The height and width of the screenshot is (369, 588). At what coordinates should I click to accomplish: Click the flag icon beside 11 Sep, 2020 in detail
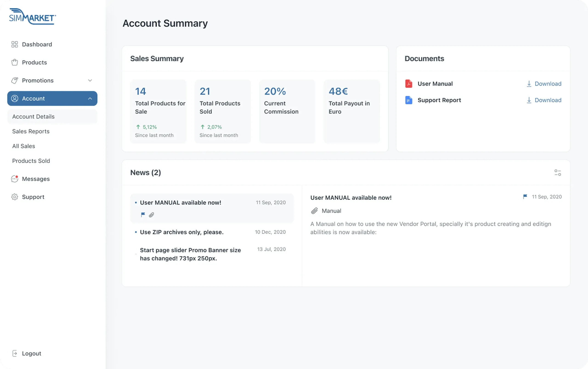click(x=525, y=197)
